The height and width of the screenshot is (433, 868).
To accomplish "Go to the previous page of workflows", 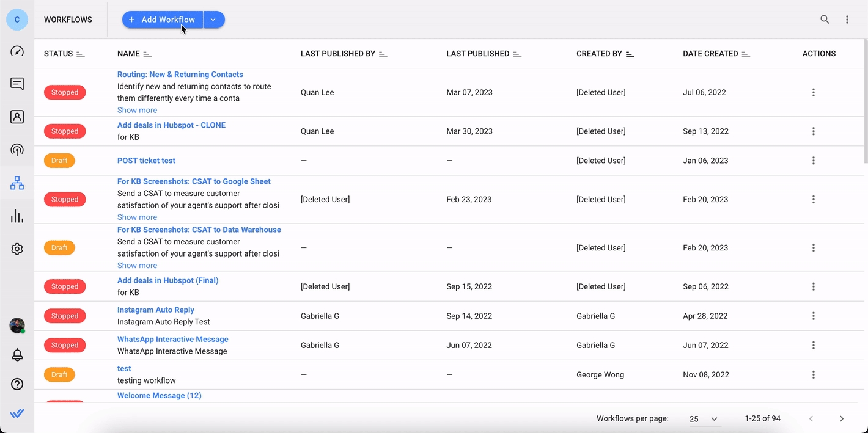I will pos(811,418).
